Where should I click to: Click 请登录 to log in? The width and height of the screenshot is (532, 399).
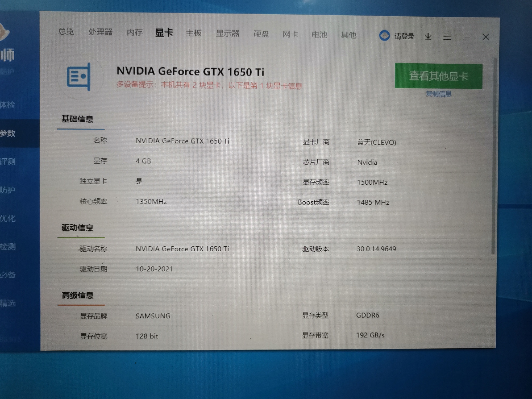404,36
